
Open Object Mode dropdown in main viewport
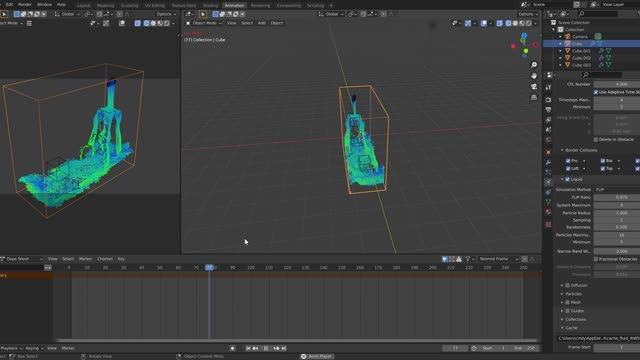(204, 23)
